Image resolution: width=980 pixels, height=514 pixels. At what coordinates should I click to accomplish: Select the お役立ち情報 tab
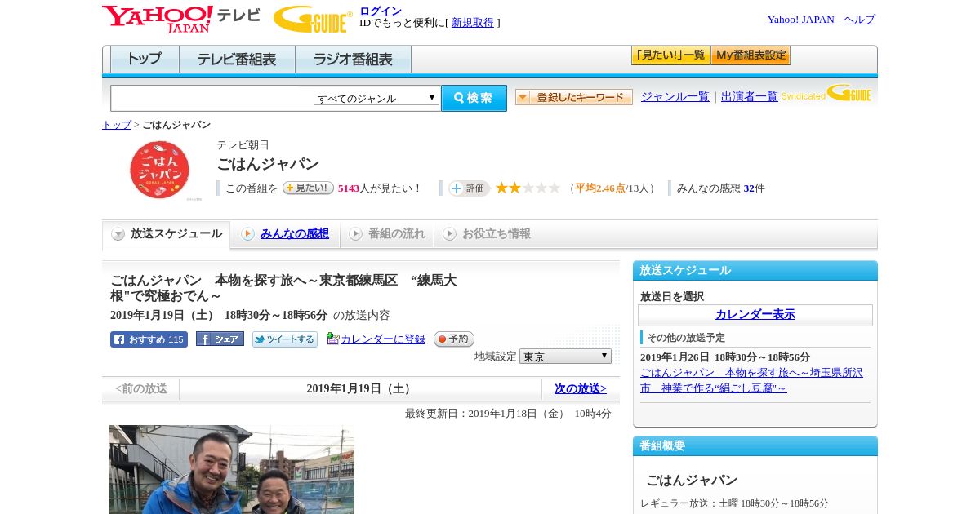(488, 234)
